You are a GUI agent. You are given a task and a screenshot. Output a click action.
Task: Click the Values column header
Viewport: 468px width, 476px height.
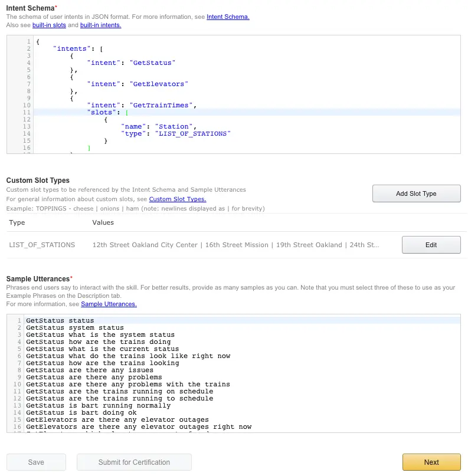(103, 222)
